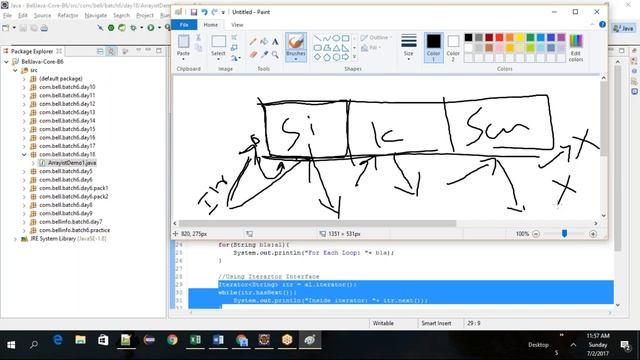
Task: Choose the Diamond shape in Shapes gallery
Action: [318, 57]
